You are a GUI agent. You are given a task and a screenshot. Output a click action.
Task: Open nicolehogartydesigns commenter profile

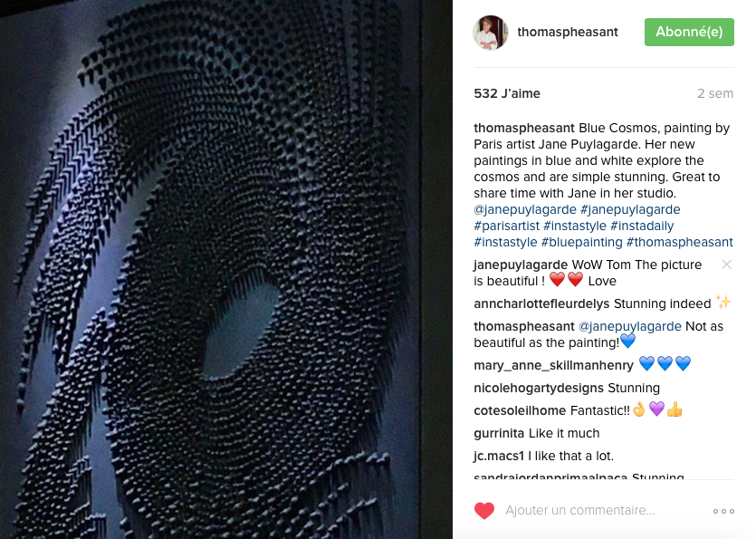point(539,388)
